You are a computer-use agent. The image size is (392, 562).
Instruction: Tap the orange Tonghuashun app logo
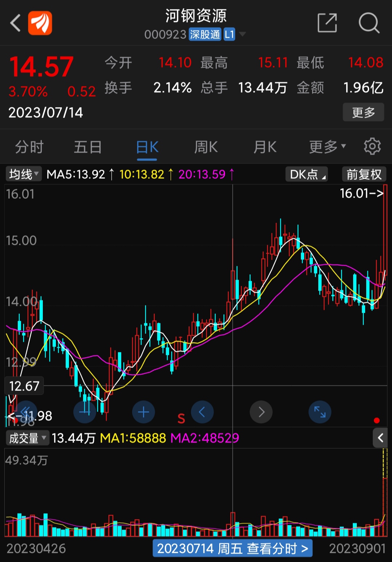pyautogui.click(x=40, y=23)
